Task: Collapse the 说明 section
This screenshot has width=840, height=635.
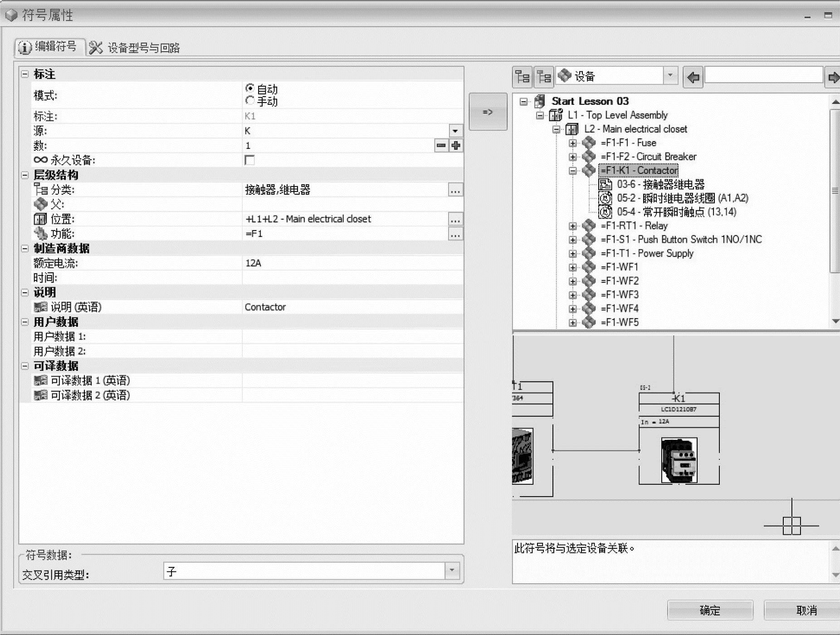Action: [x=25, y=293]
